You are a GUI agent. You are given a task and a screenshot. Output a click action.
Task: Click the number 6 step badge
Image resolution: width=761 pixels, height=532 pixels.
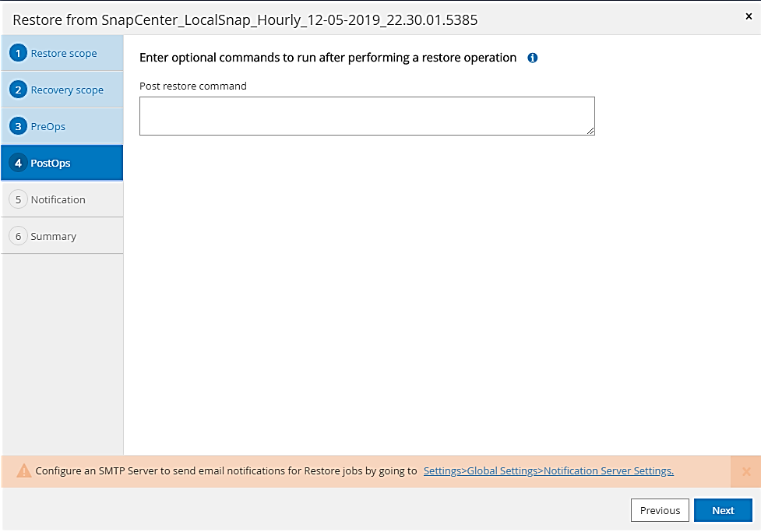[18, 236]
